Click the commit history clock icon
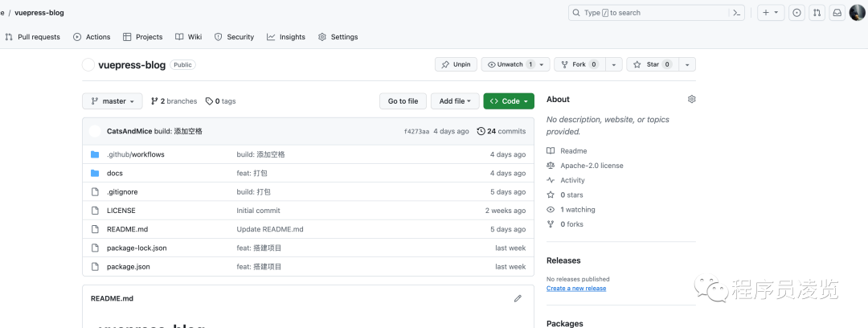The width and height of the screenshot is (868, 328). (481, 131)
